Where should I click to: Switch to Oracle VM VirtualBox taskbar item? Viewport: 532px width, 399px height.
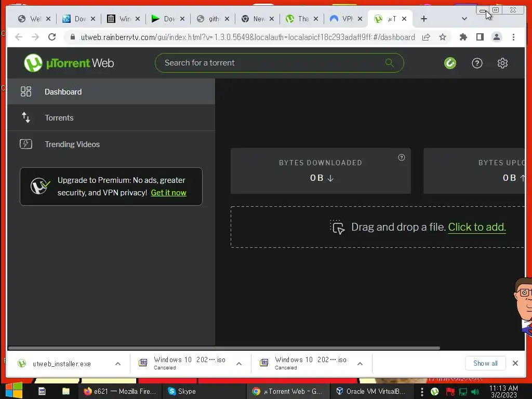pyautogui.click(x=371, y=391)
